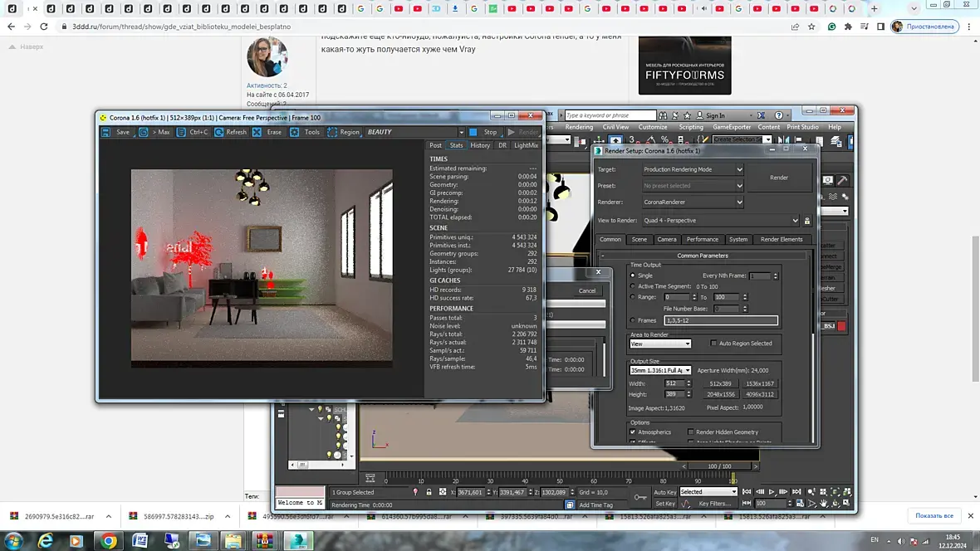Screen dimensions: 980x551
Task: Go to start of animation
Action: [747, 492]
